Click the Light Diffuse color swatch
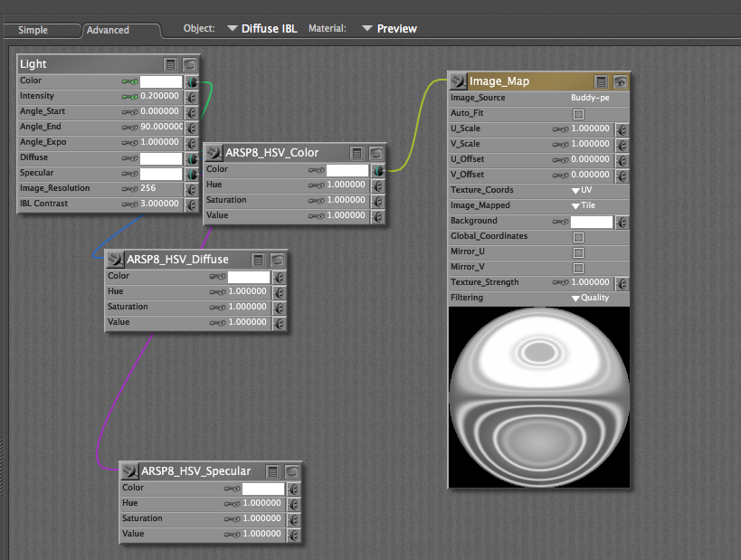 tap(161, 158)
